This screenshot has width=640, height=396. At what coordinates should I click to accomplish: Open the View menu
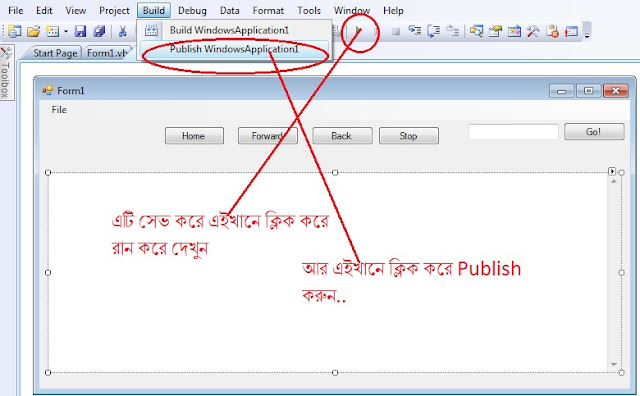click(x=76, y=11)
